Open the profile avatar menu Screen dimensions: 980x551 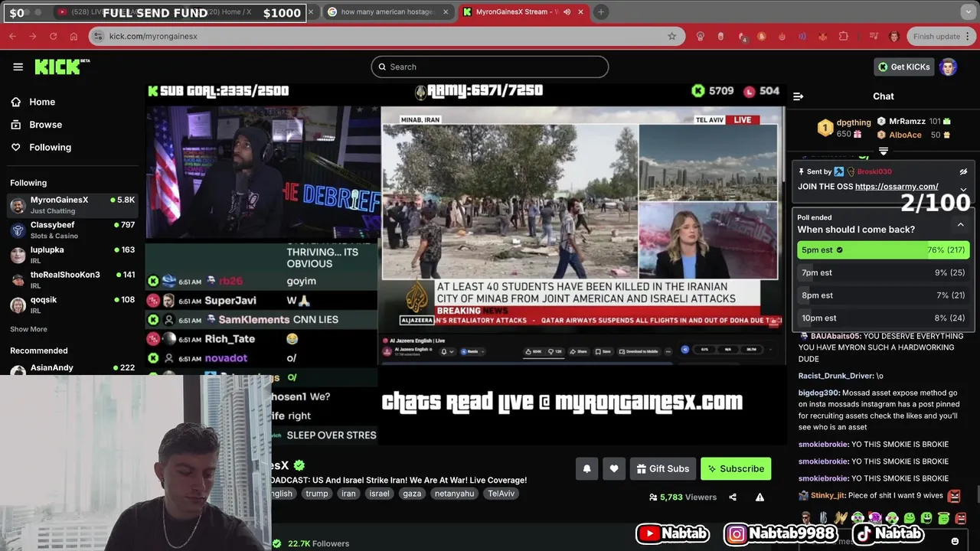(949, 67)
